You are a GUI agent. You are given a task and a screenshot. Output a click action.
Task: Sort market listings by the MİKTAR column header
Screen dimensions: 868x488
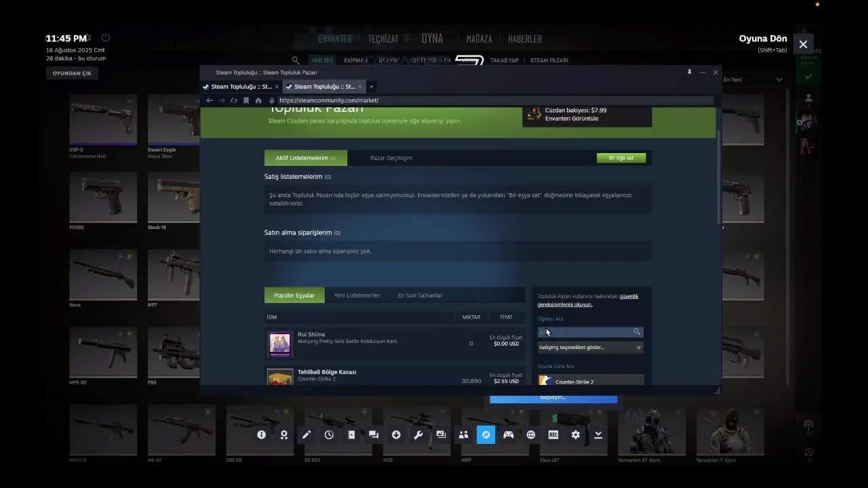coord(471,317)
